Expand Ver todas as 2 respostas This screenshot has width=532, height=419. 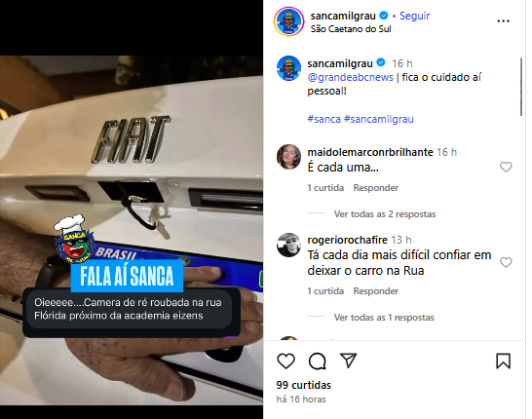(x=385, y=214)
